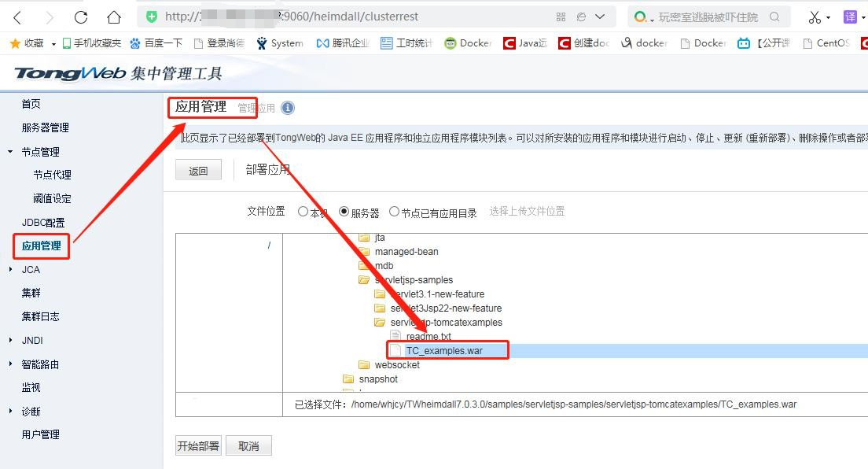Expand the 智能路由 sidebar section
This screenshot has height=469, width=868.
10,364
